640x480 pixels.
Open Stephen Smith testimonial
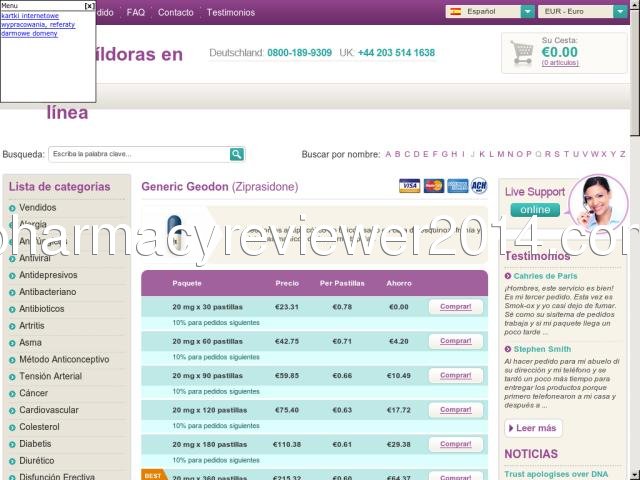pyautogui.click(x=542, y=349)
